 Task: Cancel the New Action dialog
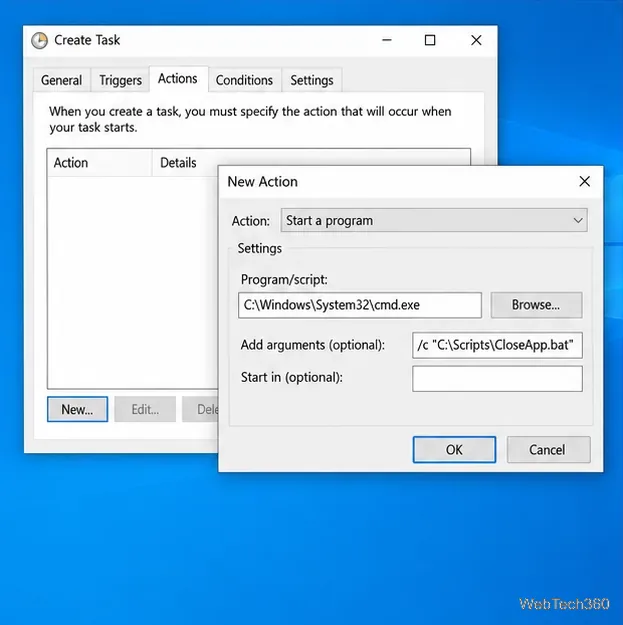click(548, 450)
